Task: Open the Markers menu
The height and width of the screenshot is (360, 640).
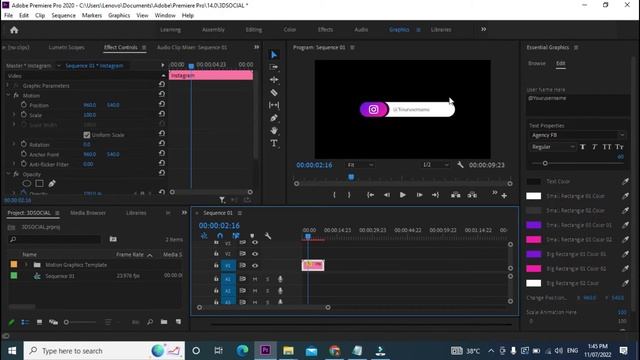Action: [92, 16]
